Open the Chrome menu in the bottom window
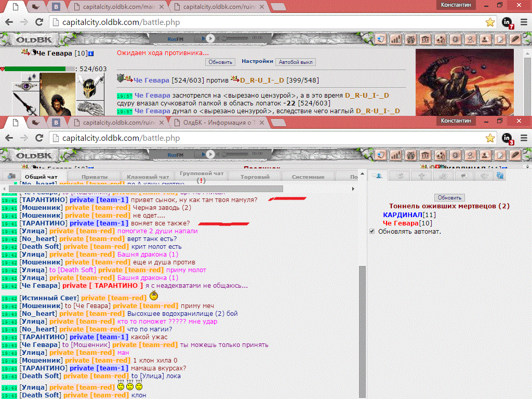Screen dimensions: 532x399 (x=524, y=138)
